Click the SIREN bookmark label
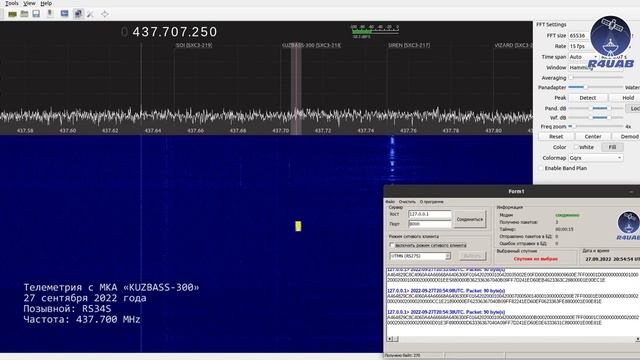The width and height of the screenshot is (640, 360). [x=409, y=45]
